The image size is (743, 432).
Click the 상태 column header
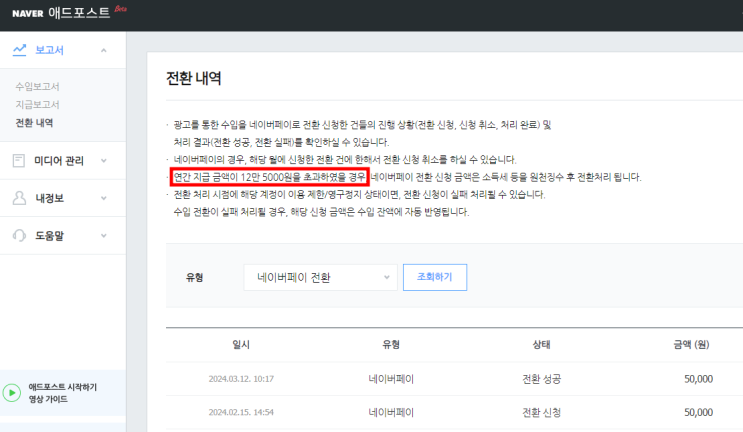[542, 344]
